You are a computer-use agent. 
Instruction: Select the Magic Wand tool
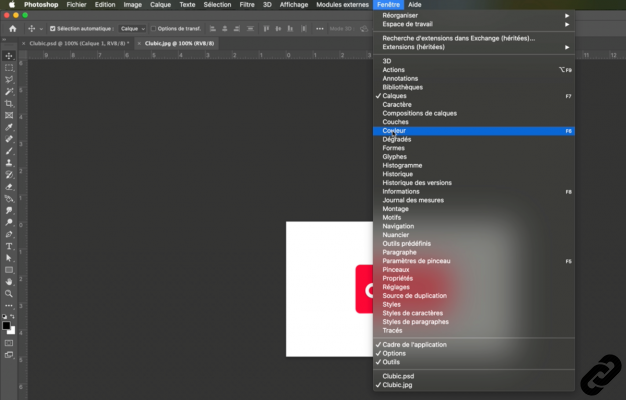point(9,91)
